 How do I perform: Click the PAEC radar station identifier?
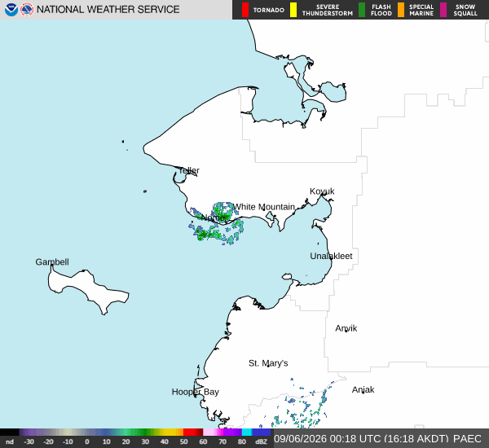467,439
